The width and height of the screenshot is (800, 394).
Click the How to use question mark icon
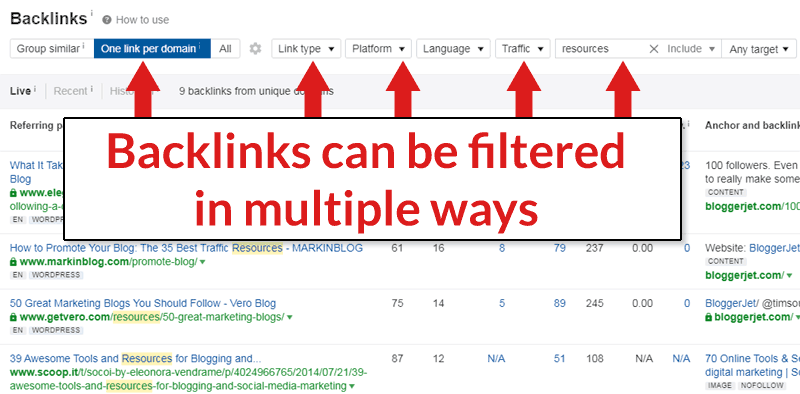point(107,20)
